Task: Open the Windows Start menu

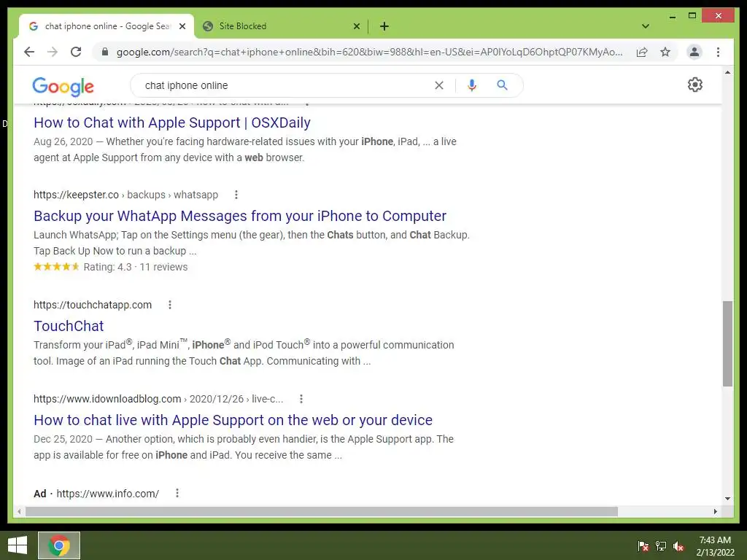Action: tap(18, 545)
